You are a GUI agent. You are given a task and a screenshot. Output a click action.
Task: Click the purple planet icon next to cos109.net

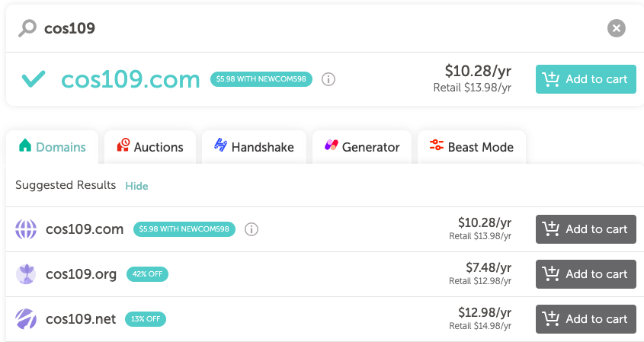click(26, 319)
